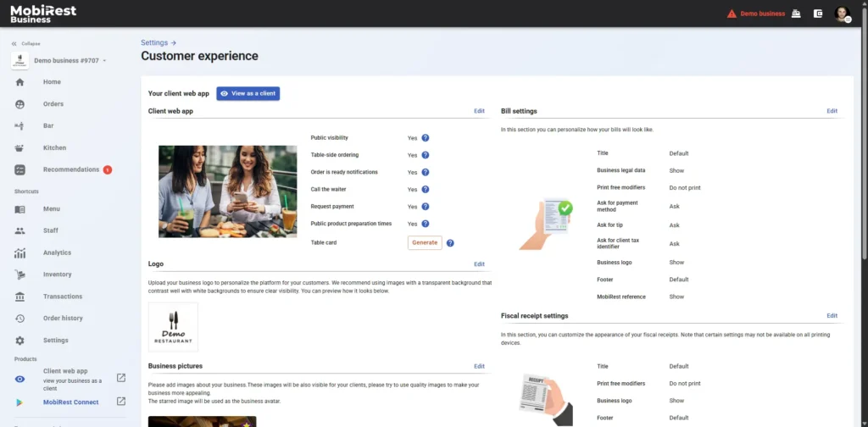Click help icon next to Public visibility
The width and height of the screenshot is (868, 427).
pyautogui.click(x=426, y=138)
